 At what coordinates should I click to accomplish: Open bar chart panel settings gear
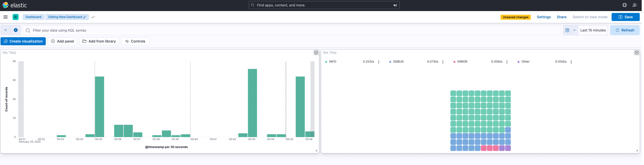click(316, 53)
